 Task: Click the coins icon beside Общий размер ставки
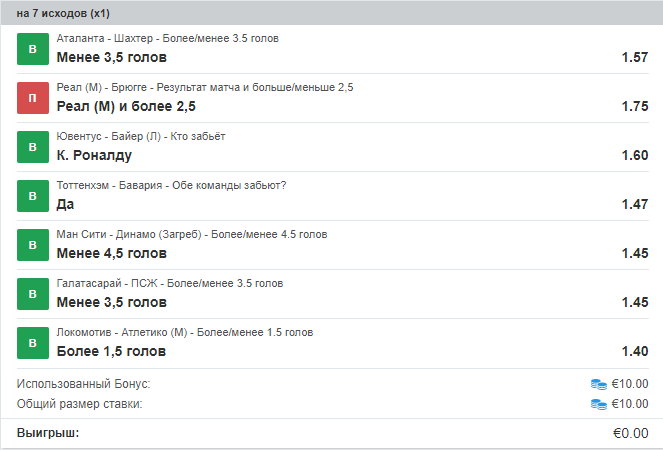(x=599, y=404)
